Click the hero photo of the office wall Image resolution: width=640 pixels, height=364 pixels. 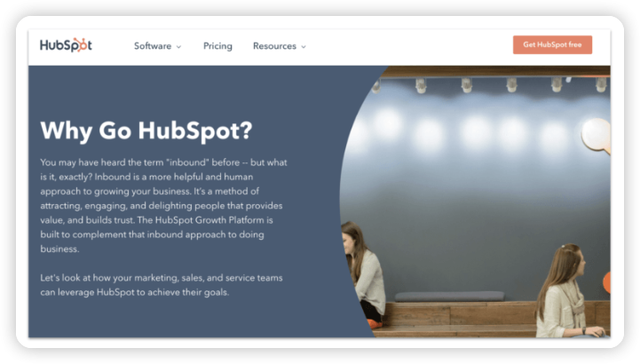[475, 202]
